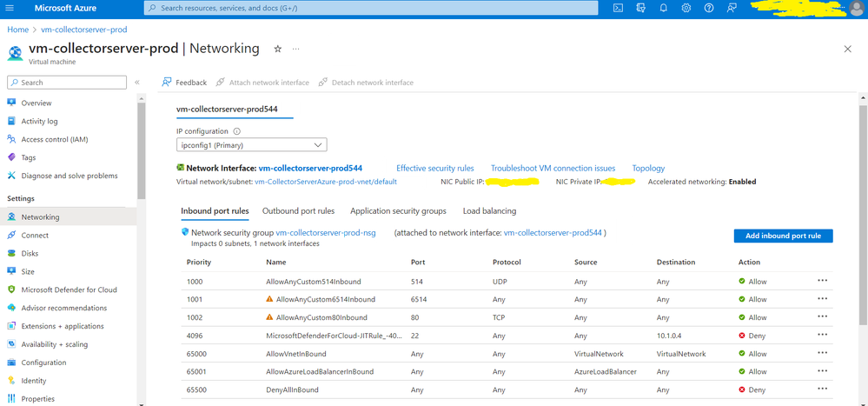Click the top resource search field
Viewport: 868px width, 406px height.
point(370,8)
